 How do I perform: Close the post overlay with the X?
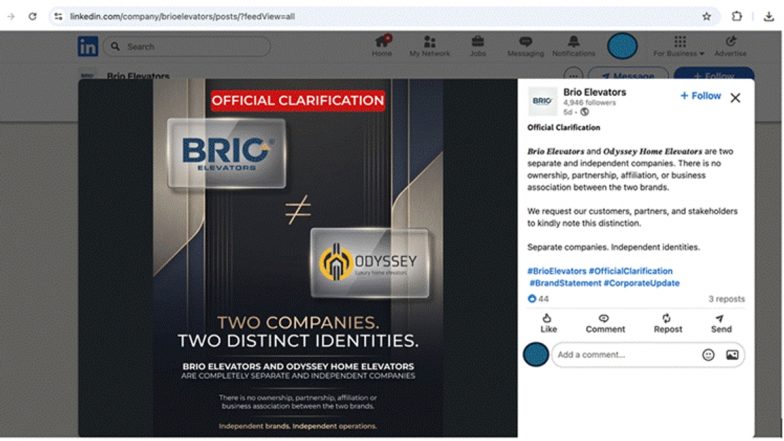click(x=735, y=98)
